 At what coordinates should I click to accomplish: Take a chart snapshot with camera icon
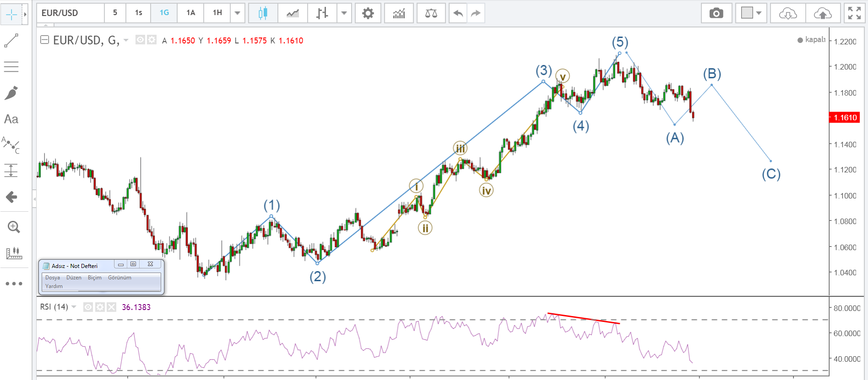pos(716,13)
